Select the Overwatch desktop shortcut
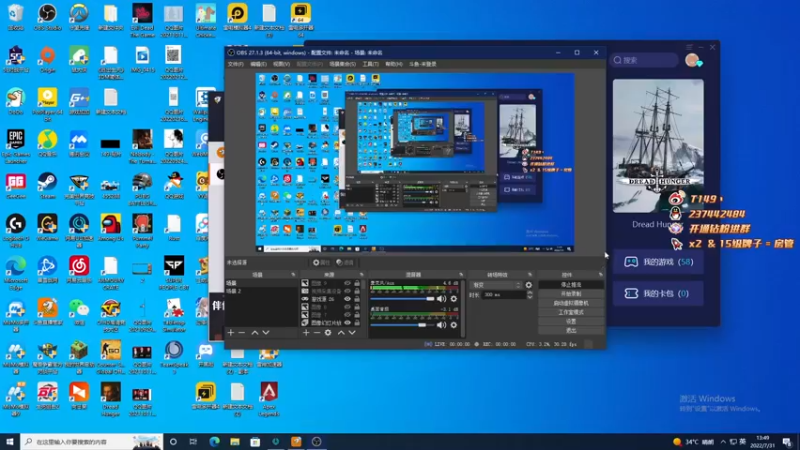The width and height of the screenshot is (800, 450). [79, 17]
